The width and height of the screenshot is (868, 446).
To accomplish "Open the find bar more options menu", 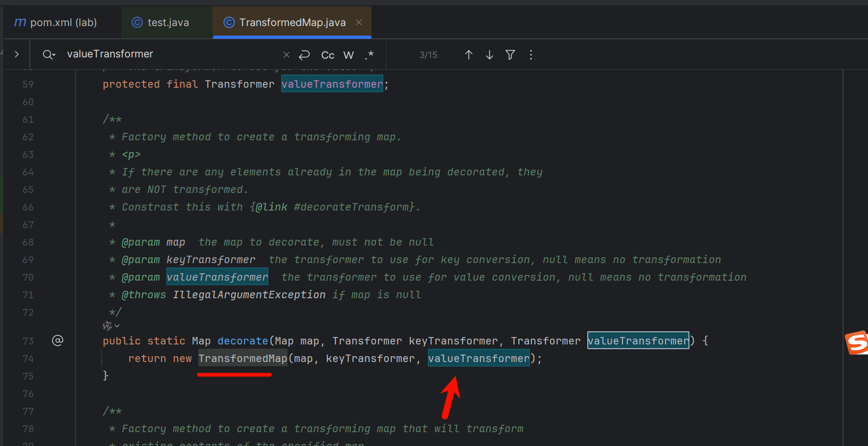I will (530, 55).
